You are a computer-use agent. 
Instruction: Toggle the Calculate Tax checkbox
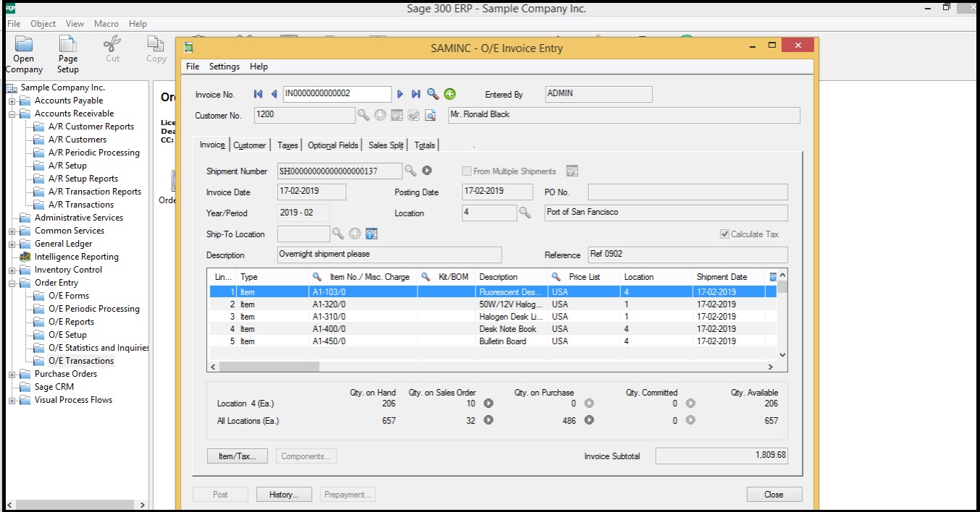click(725, 234)
